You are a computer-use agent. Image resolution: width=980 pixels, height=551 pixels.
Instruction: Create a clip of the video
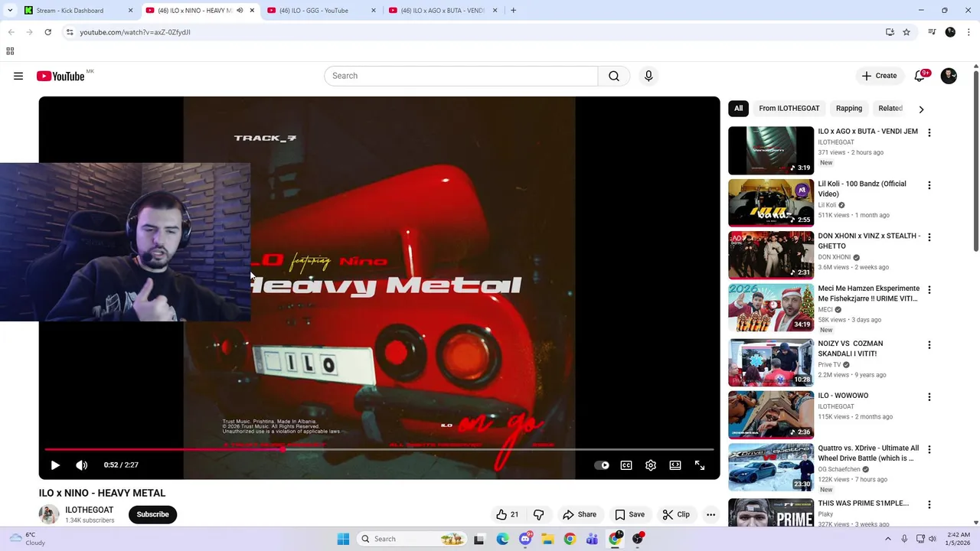pyautogui.click(x=676, y=514)
